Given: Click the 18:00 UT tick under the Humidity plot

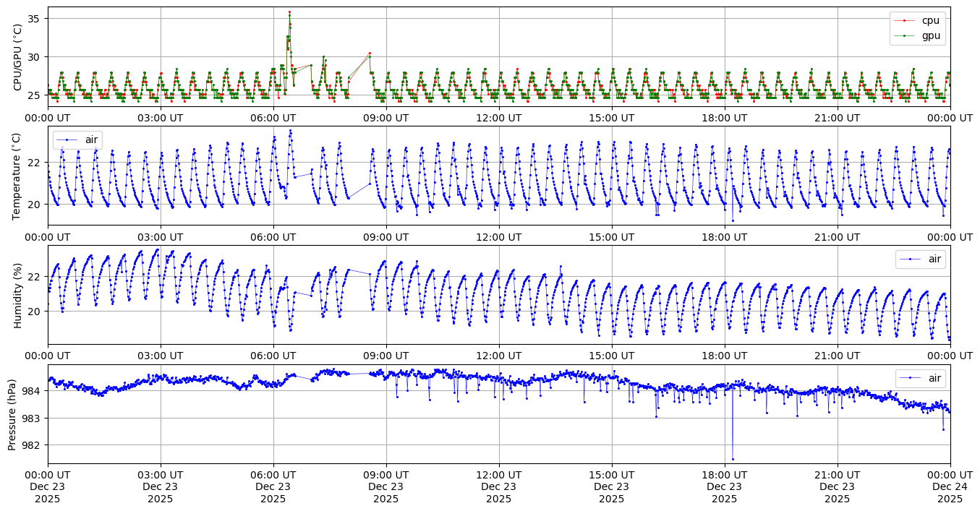Looking at the screenshot, I should tap(725, 356).
